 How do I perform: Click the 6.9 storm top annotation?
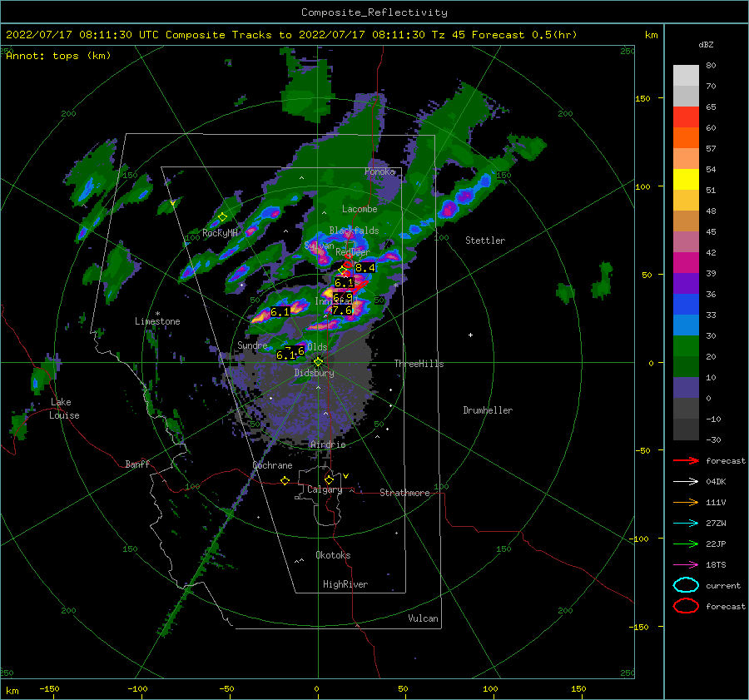pos(343,298)
